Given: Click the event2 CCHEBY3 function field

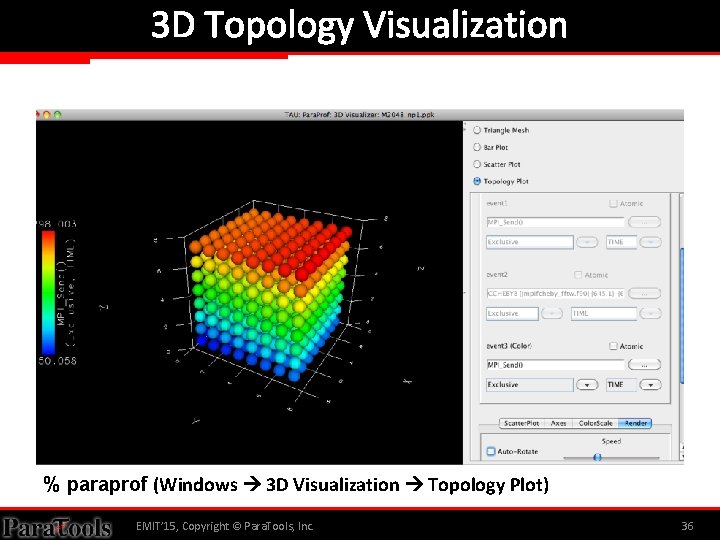Looking at the screenshot, I should [x=555, y=293].
